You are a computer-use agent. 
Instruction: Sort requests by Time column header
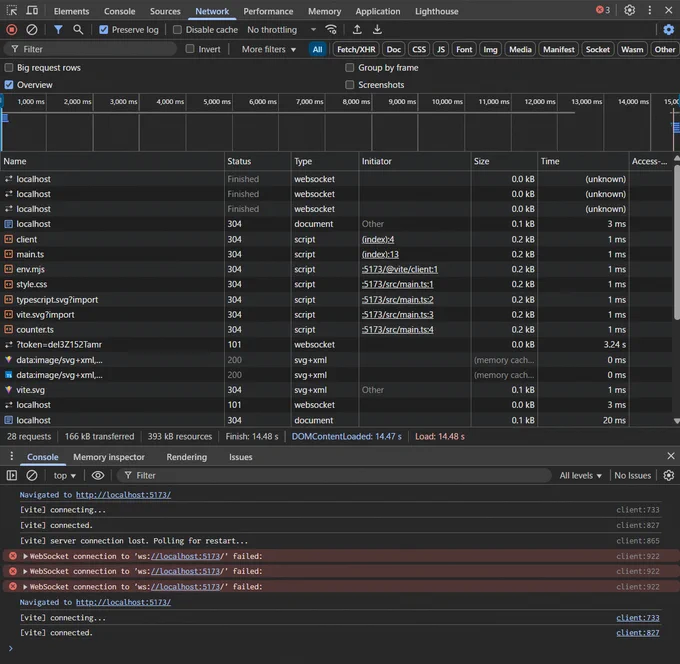tap(583, 161)
